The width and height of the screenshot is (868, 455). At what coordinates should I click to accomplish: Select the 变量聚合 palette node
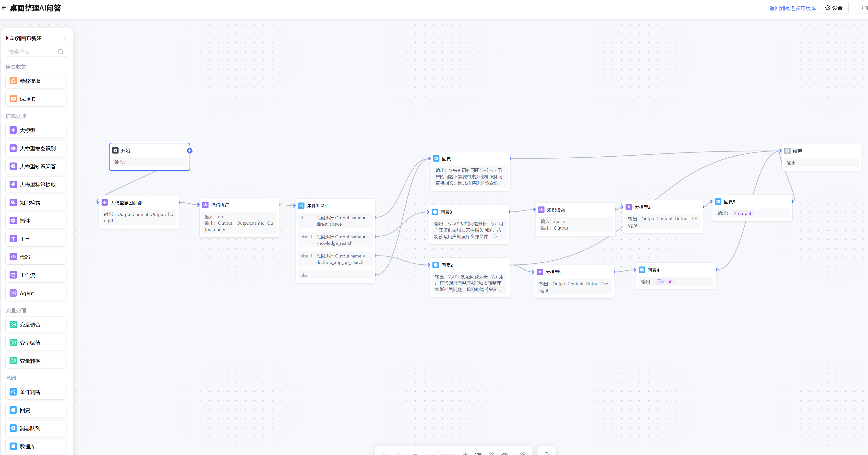36,325
